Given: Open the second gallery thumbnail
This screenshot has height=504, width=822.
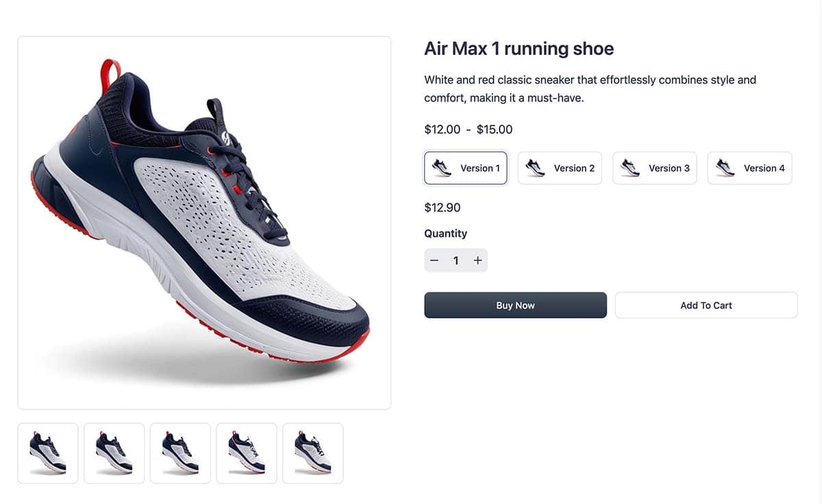Looking at the screenshot, I should [x=114, y=453].
